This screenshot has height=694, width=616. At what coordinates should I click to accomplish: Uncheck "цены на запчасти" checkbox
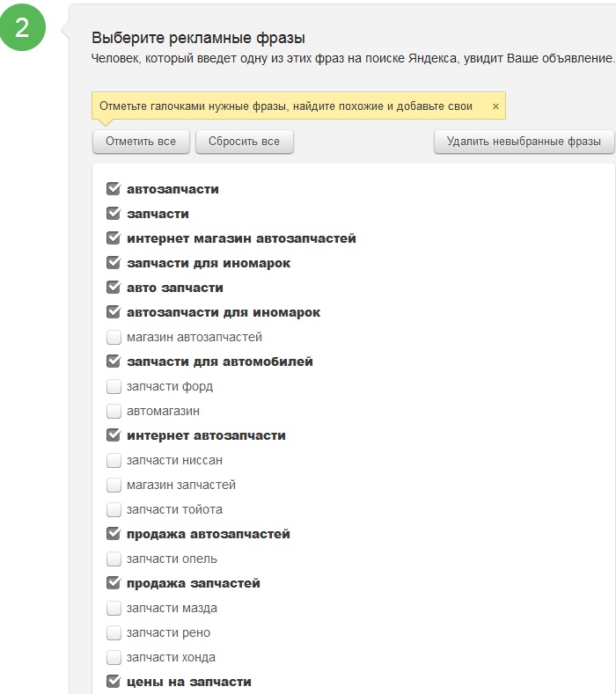coord(114,682)
